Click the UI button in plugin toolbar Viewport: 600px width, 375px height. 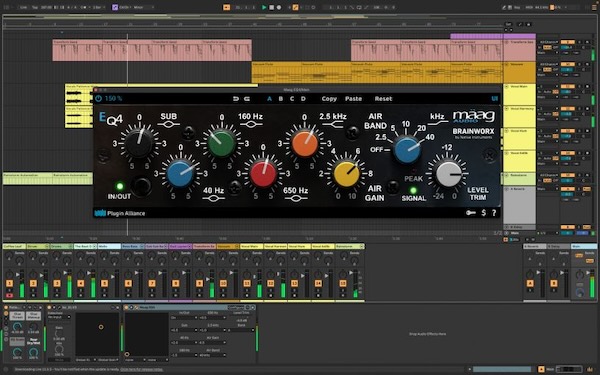coord(494,99)
